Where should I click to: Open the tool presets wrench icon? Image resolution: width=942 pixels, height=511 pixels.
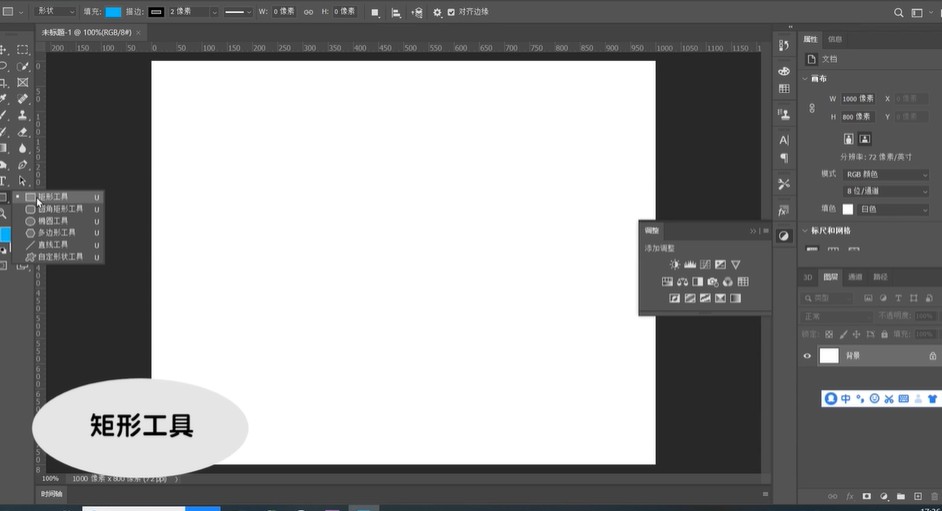pyautogui.click(x=784, y=184)
